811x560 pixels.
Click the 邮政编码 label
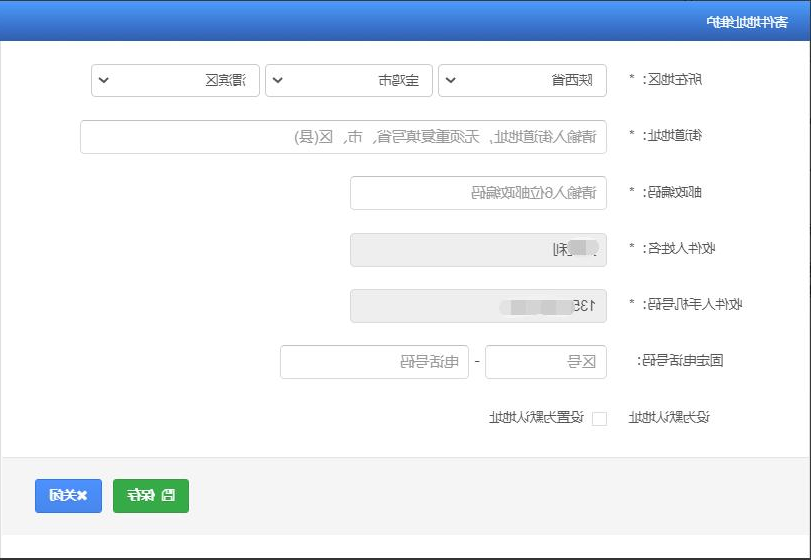pos(672,192)
